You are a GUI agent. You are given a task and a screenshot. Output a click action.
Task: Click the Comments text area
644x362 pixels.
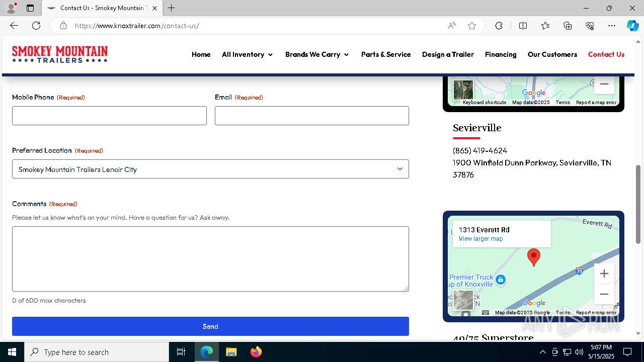[210, 259]
